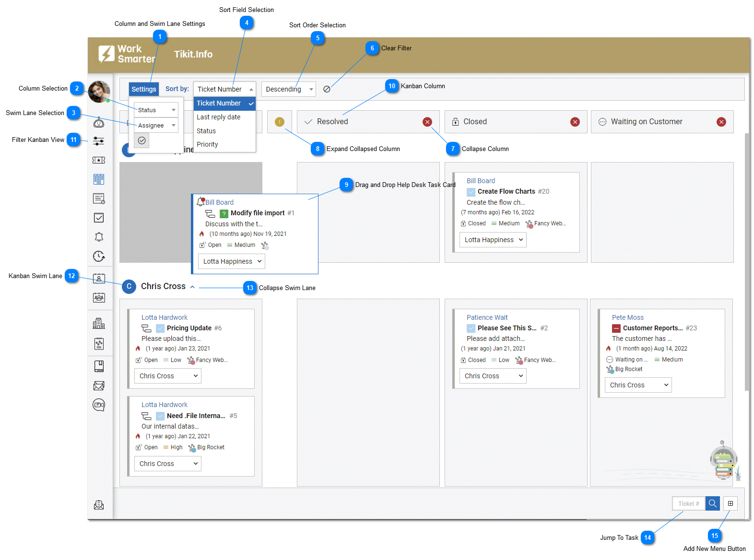This screenshot has height=560, width=754.
Task: Apply settings with the circled checkmark button
Action: point(142,140)
